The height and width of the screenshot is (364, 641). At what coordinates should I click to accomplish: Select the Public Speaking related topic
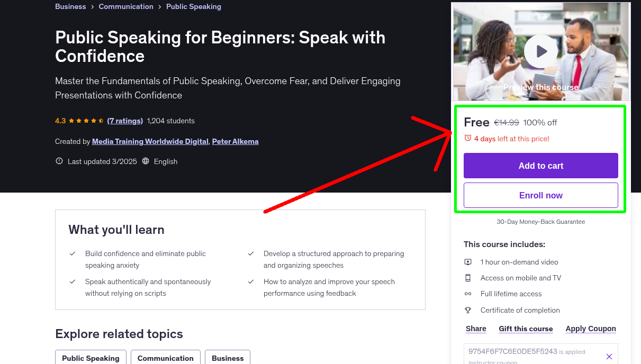pos(91,358)
